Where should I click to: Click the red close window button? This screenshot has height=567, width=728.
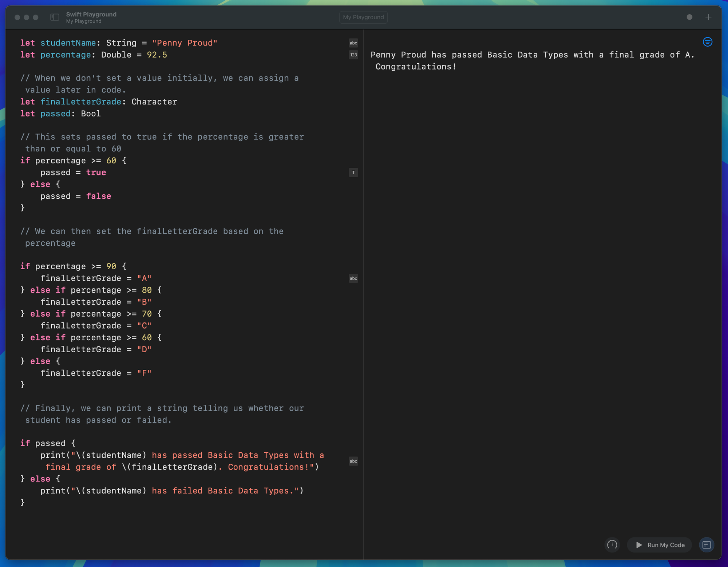pos(17,17)
